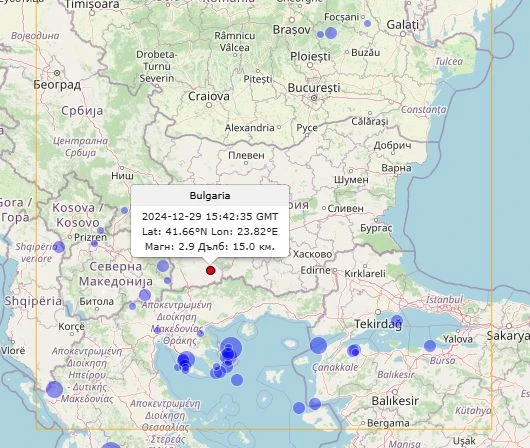Select the popup timestamp 2024-12-29 15:42:35 GMT
This screenshot has height=448, width=530.
(210, 216)
